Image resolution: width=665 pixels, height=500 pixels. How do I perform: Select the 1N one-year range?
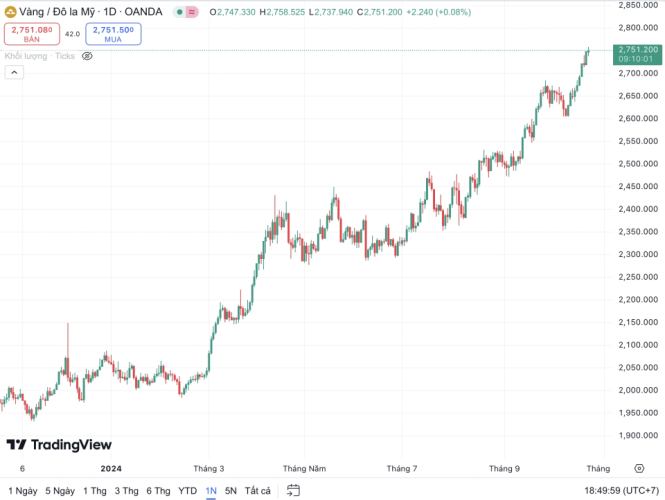point(211,491)
